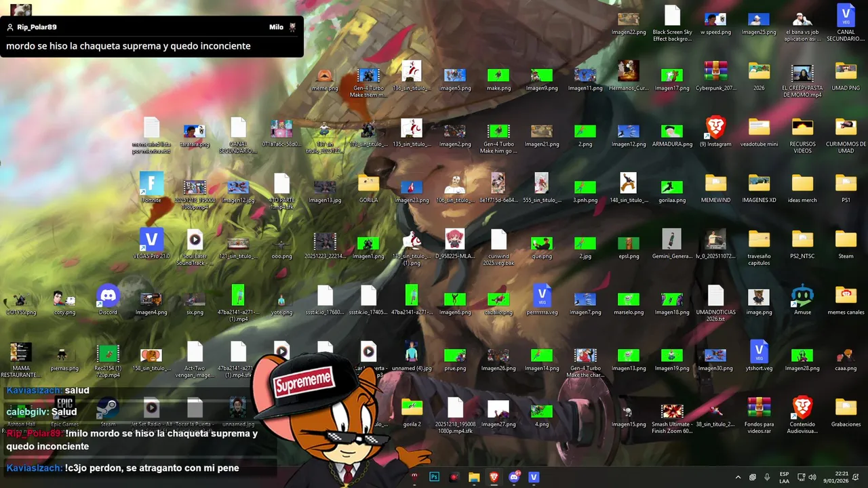This screenshot has height=488, width=868.
Task: Open the notification center bell
Action: 856,477
